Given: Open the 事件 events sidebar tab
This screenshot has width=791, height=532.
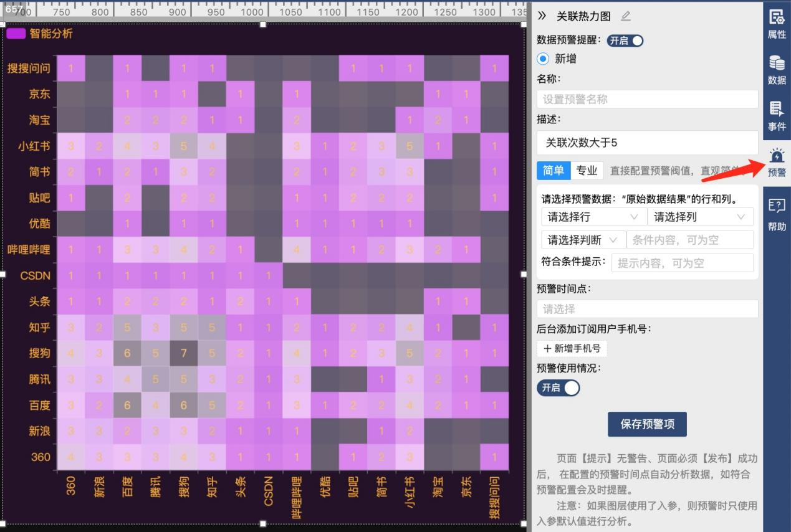Looking at the screenshot, I should [x=777, y=116].
